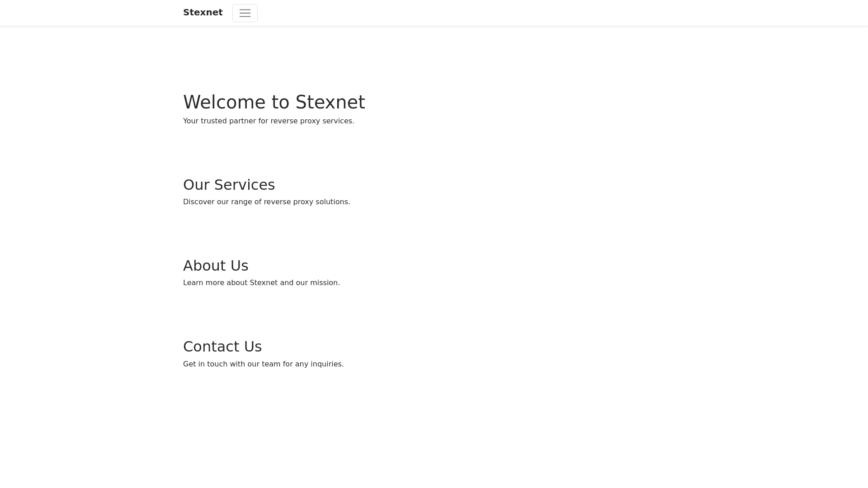Click the word Welcome in main heading

[224, 102]
